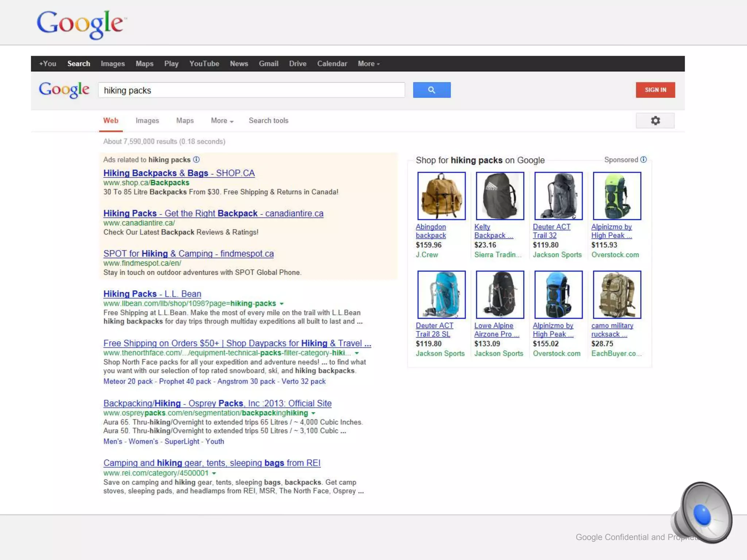
Task: Open Search tools
Action: point(268,121)
